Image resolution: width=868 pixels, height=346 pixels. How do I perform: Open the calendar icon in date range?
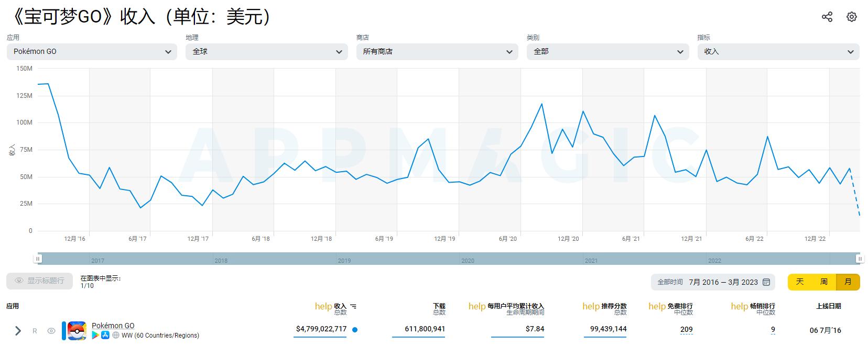point(766,282)
